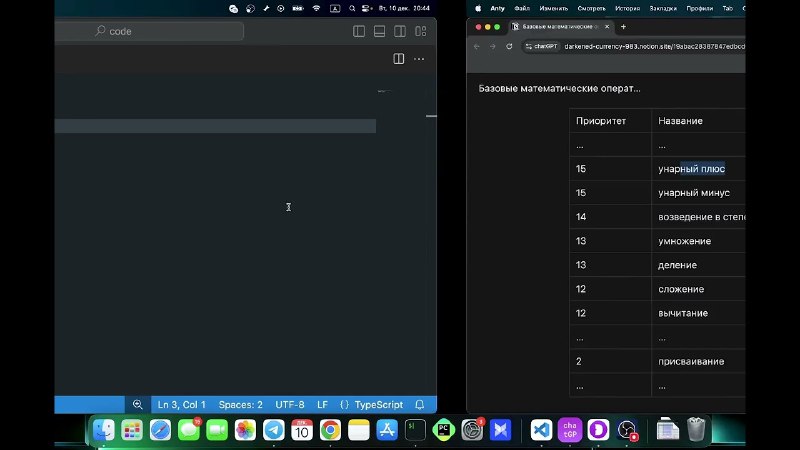Click the zoom magnifier in the status bar

(x=138, y=405)
